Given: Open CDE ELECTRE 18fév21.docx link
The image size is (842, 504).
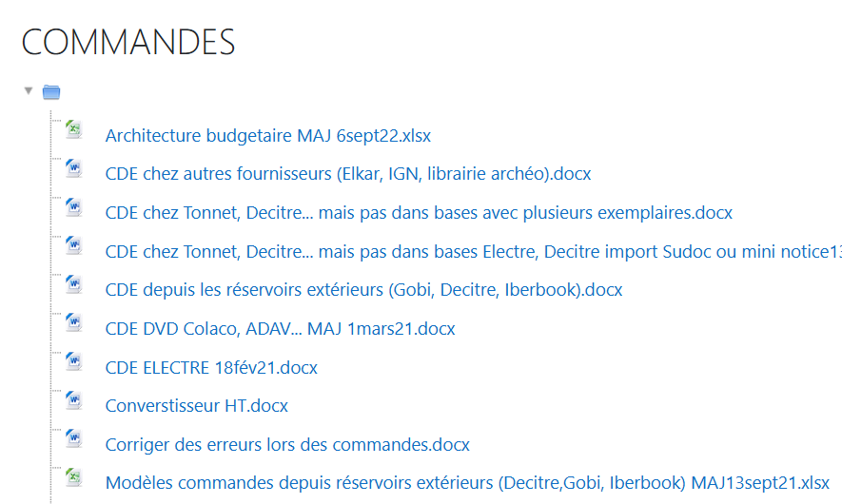Looking at the screenshot, I should [x=211, y=367].
